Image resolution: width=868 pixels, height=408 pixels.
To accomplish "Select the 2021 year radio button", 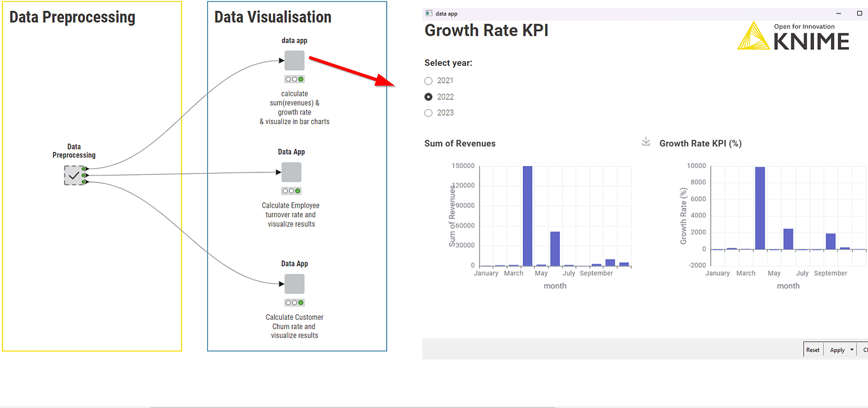I will tap(428, 80).
